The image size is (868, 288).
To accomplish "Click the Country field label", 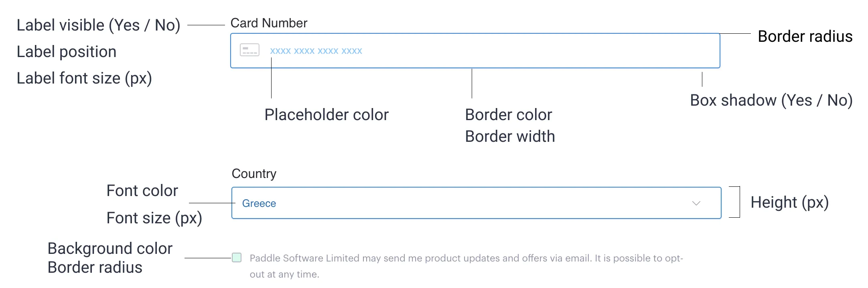I will (254, 174).
